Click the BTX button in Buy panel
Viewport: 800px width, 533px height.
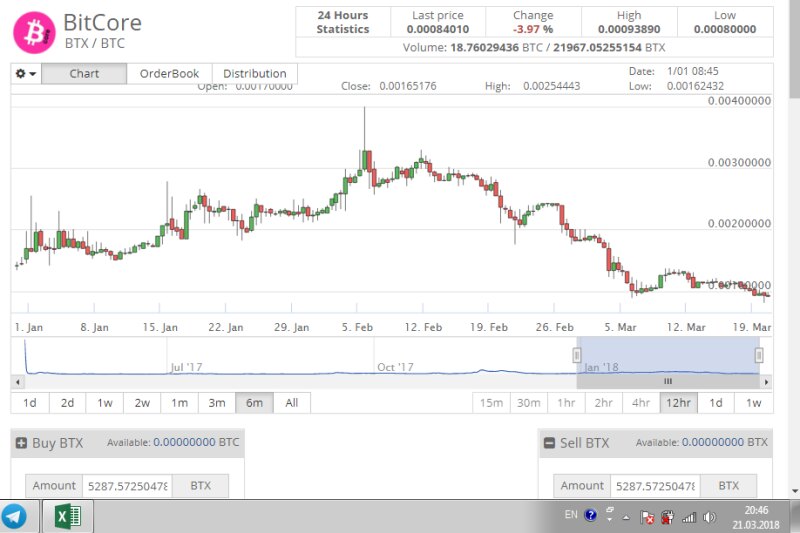coord(200,486)
